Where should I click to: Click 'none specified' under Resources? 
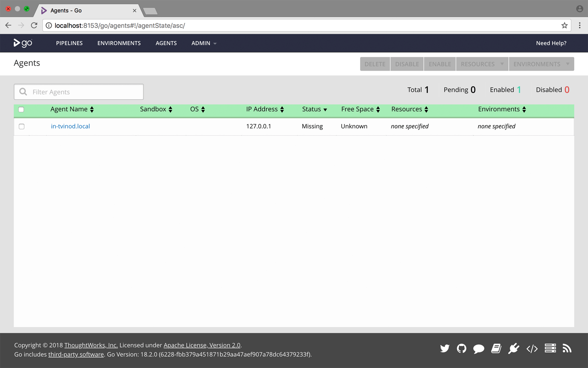click(x=410, y=126)
